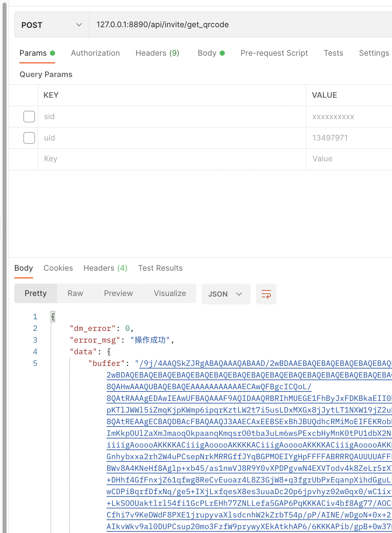Click the "data" key text
This screenshot has height=533, width=392.
click(x=83, y=352)
